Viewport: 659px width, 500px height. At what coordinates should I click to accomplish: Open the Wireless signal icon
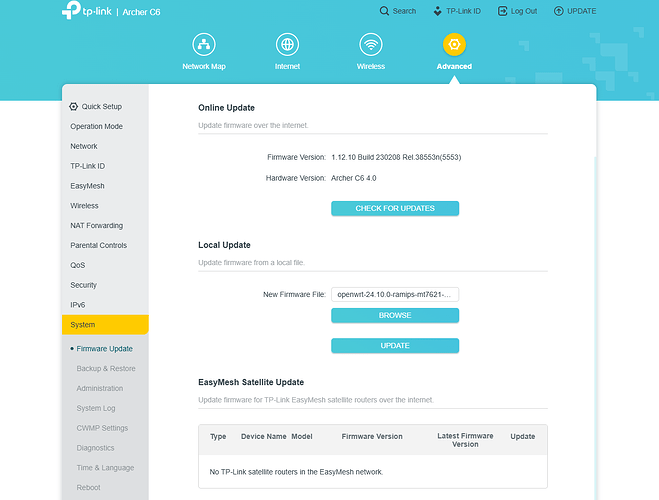tap(371, 44)
